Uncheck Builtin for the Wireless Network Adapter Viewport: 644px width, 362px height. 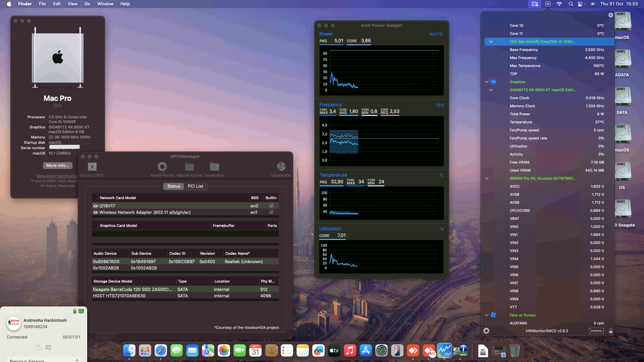[x=271, y=212]
